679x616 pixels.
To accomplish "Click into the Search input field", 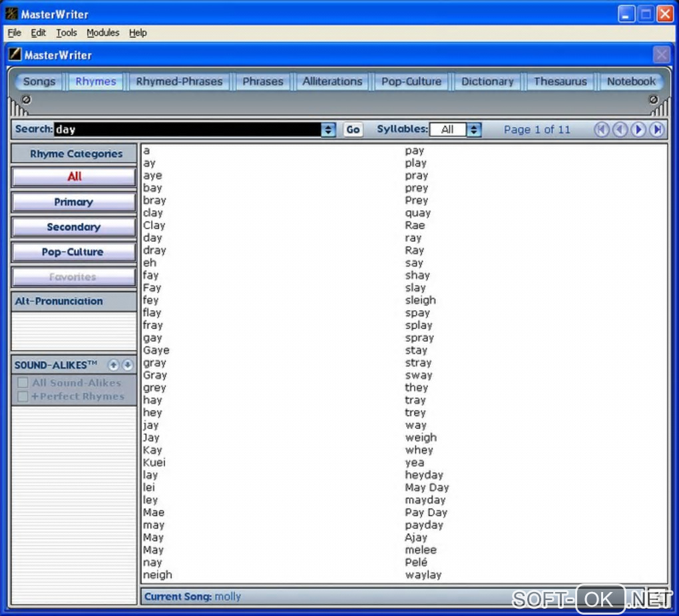I will pos(188,129).
